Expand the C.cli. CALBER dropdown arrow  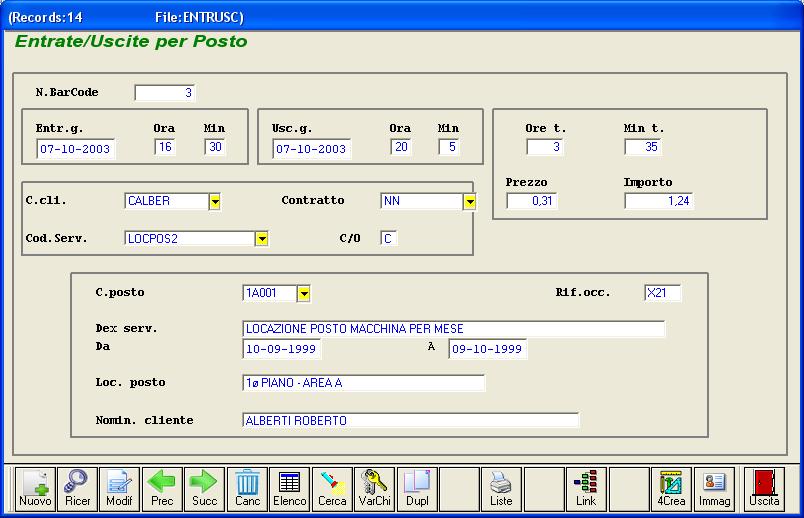tap(215, 202)
